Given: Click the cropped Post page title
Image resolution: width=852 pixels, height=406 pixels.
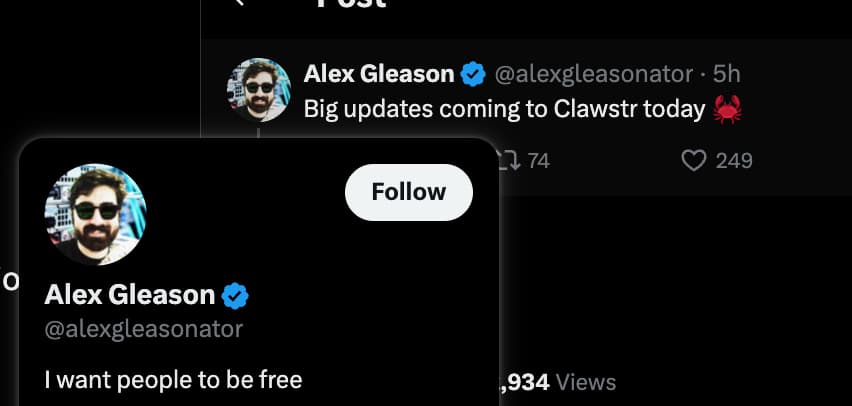Looking at the screenshot, I should point(351,3).
